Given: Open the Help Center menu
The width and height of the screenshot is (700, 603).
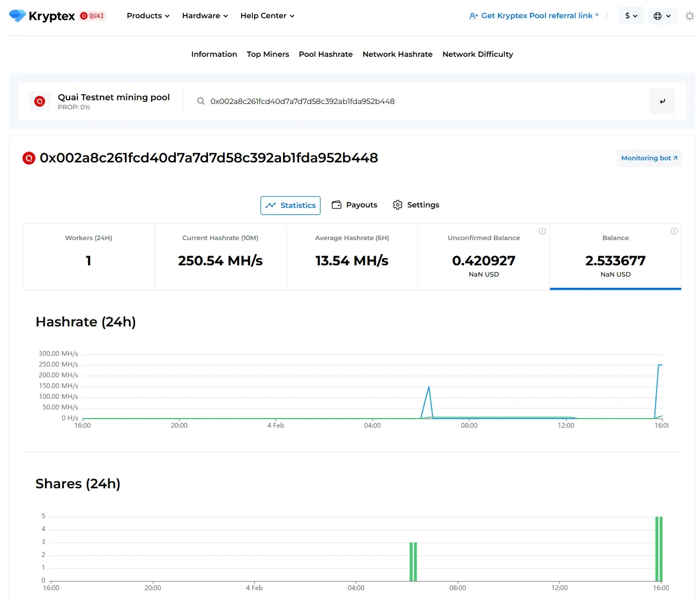Looking at the screenshot, I should tap(267, 16).
